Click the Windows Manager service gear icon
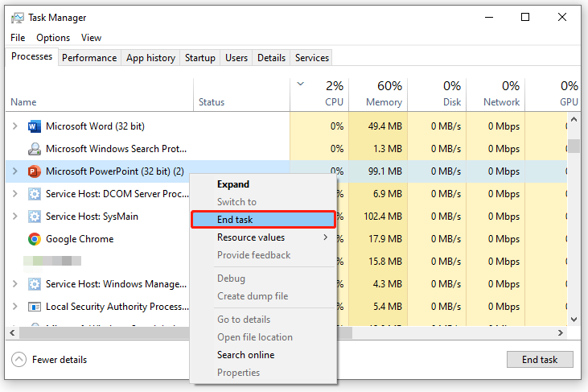The width and height of the screenshot is (588, 392). tap(34, 284)
